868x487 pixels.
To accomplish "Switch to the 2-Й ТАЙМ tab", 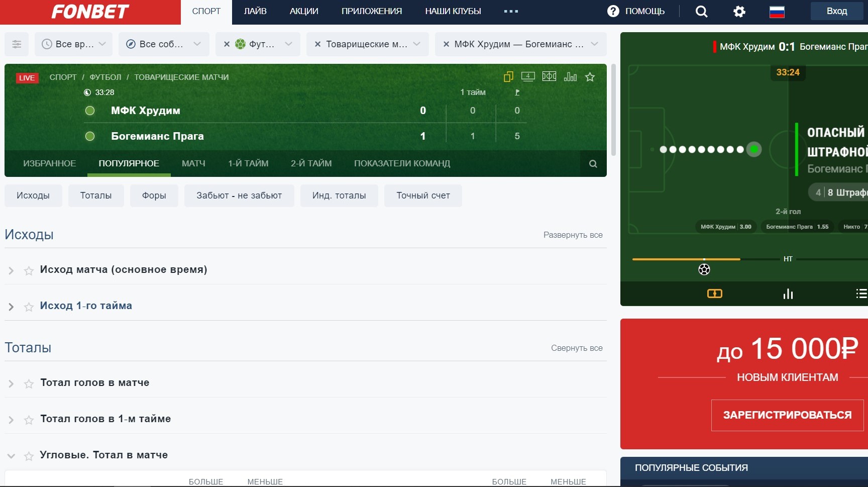I will (x=311, y=163).
